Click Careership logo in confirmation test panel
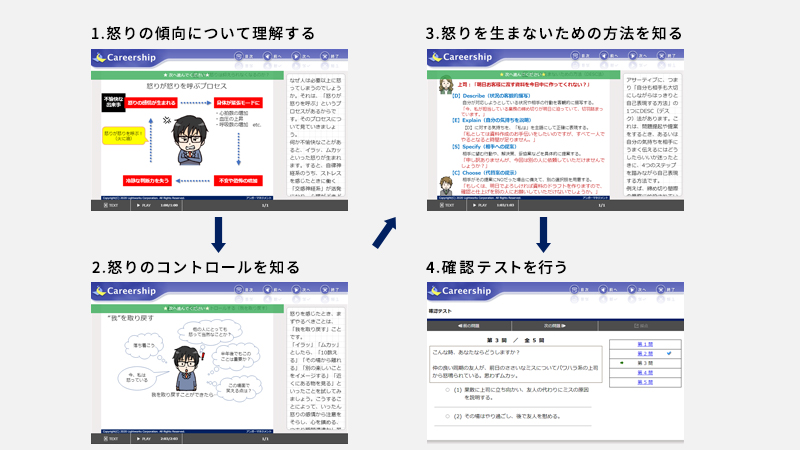 click(x=460, y=291)
